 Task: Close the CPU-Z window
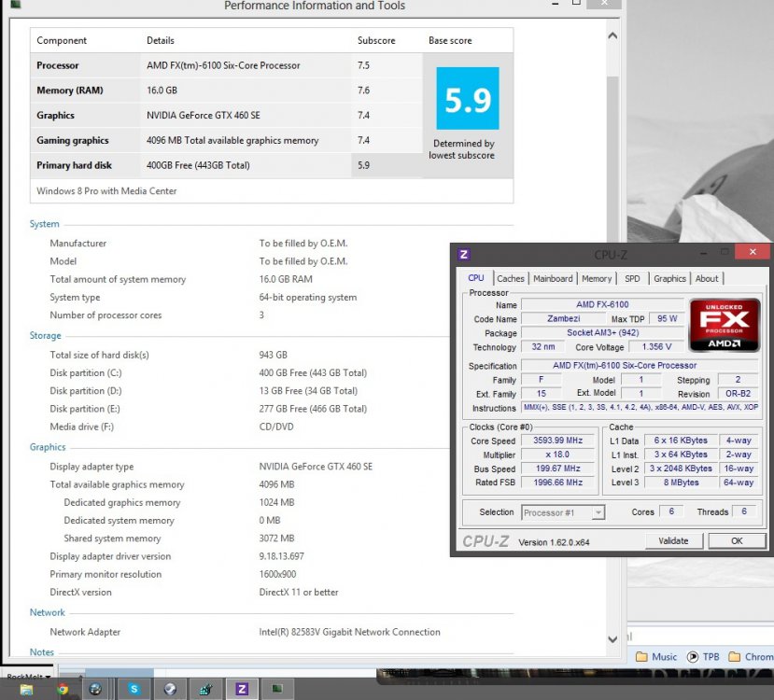[x=753, y=252]
